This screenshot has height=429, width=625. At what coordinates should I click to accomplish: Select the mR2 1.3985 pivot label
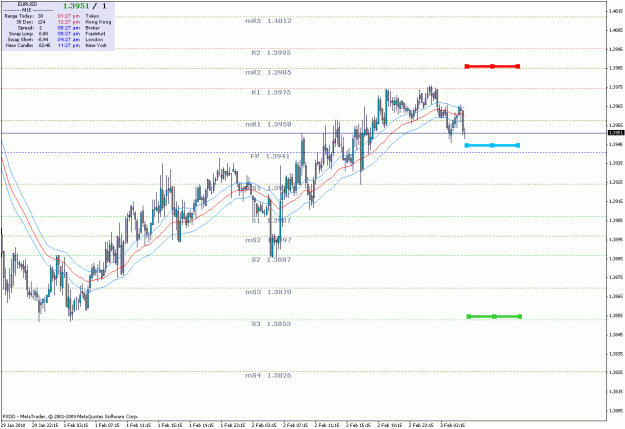[x=268, y=73]
